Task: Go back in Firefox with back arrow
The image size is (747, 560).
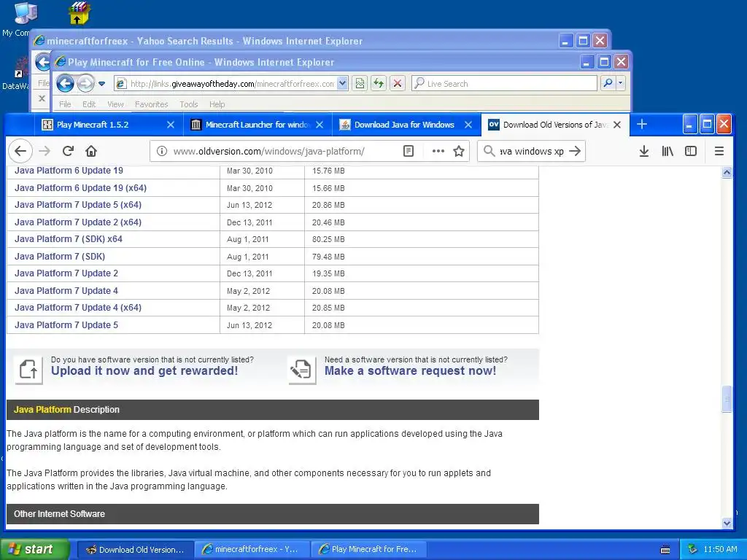Action: 20,152
